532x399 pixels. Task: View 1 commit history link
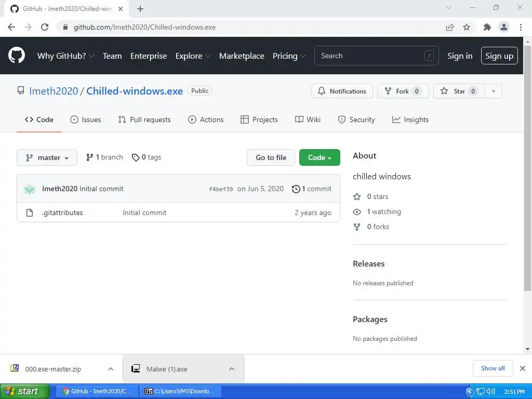[x=312, y=189]
